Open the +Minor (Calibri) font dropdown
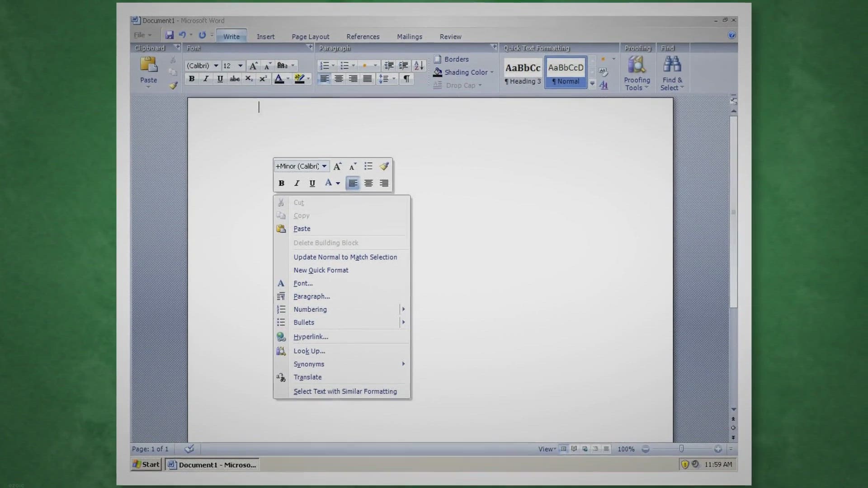 [324, 166]
